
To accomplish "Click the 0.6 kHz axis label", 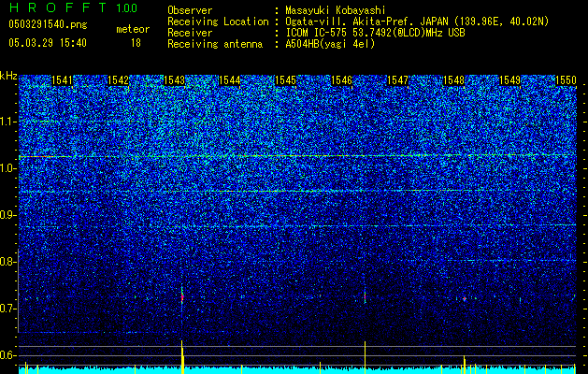I will pos(7,355).
